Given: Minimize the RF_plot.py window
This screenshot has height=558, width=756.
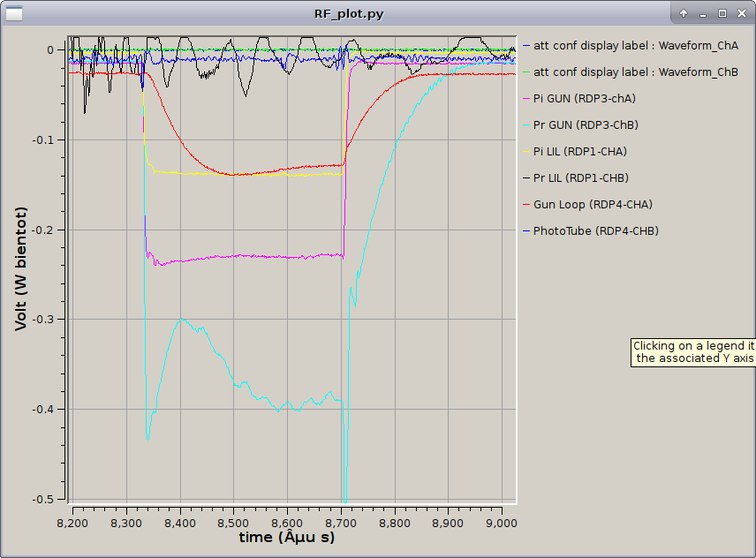Looking at the screenshot, I should 703,13.
